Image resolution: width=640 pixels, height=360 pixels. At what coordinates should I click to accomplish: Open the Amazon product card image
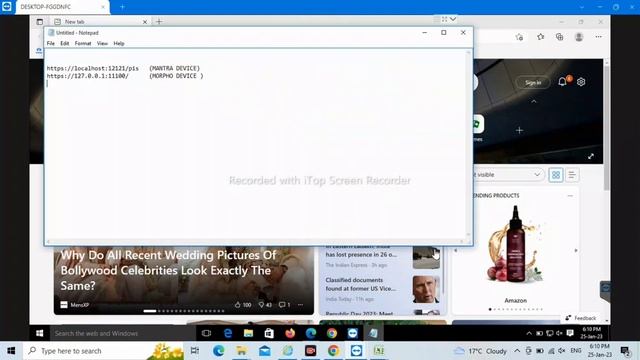click(516, 245)
